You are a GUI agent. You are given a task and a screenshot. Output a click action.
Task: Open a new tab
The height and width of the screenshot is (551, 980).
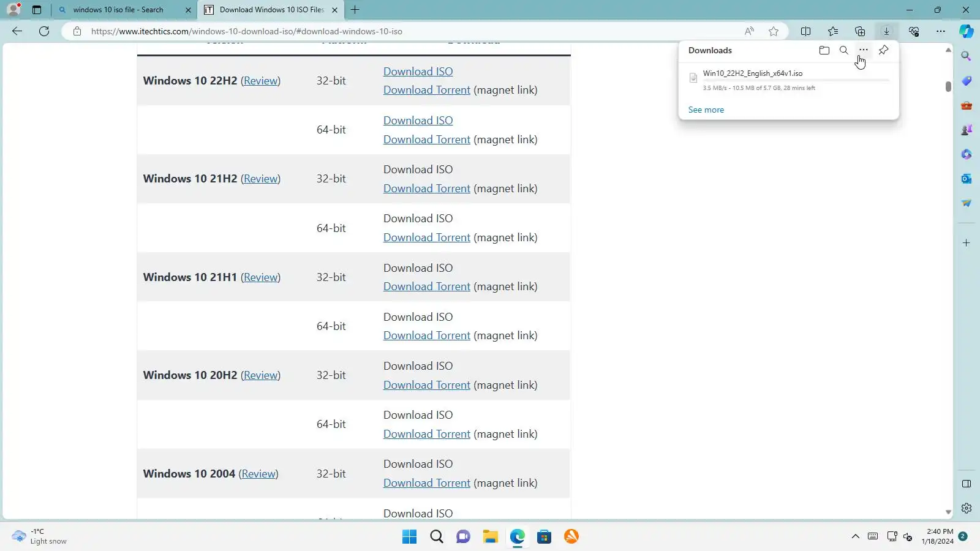tap(355, 10)
